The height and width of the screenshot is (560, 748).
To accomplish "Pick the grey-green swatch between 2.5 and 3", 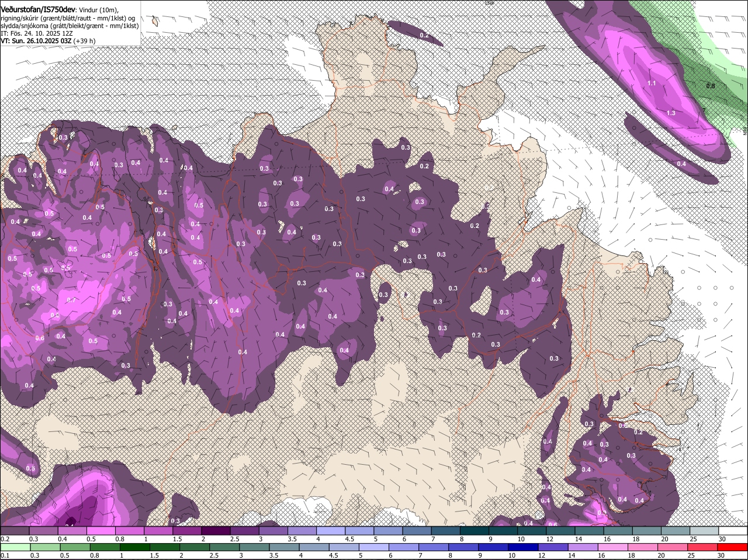I will pos(225,547).
